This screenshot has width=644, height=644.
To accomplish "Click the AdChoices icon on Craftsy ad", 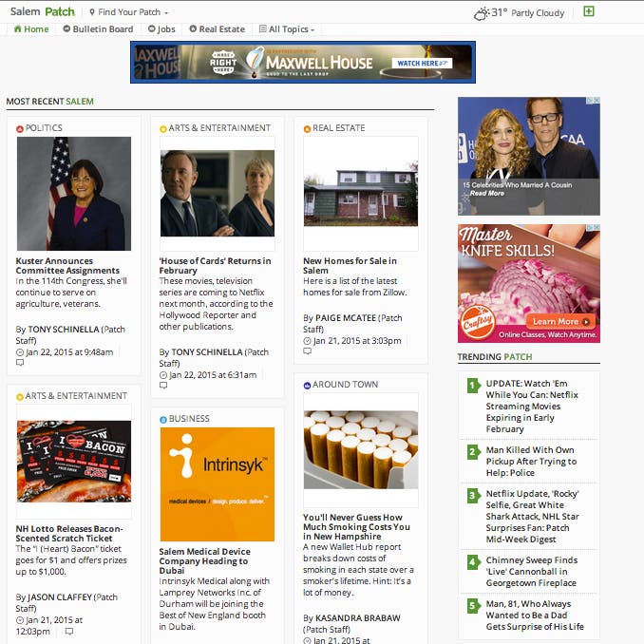I will pyautogui.click(x=595, y=229).
